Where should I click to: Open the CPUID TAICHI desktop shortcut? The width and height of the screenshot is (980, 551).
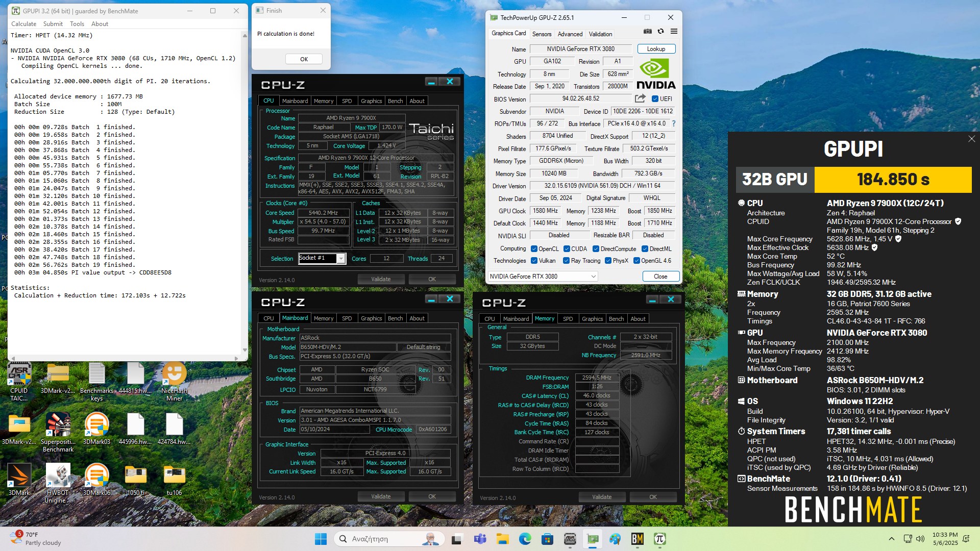tap(19, 382)
